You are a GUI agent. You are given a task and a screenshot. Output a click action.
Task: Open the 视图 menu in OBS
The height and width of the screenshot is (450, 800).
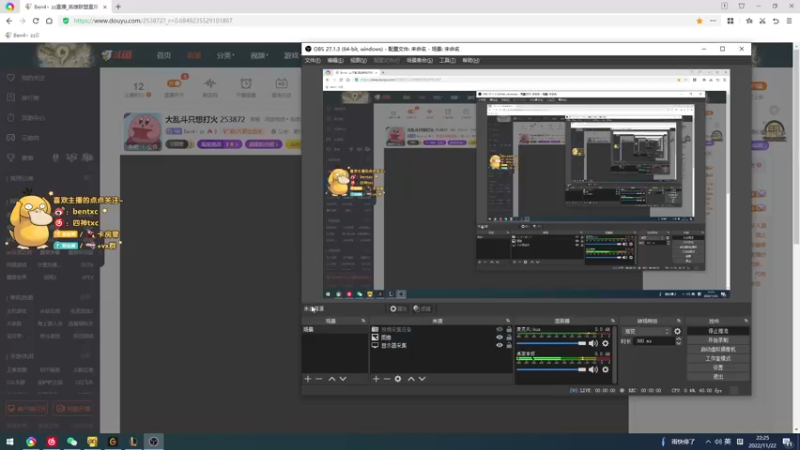(358, 60)
